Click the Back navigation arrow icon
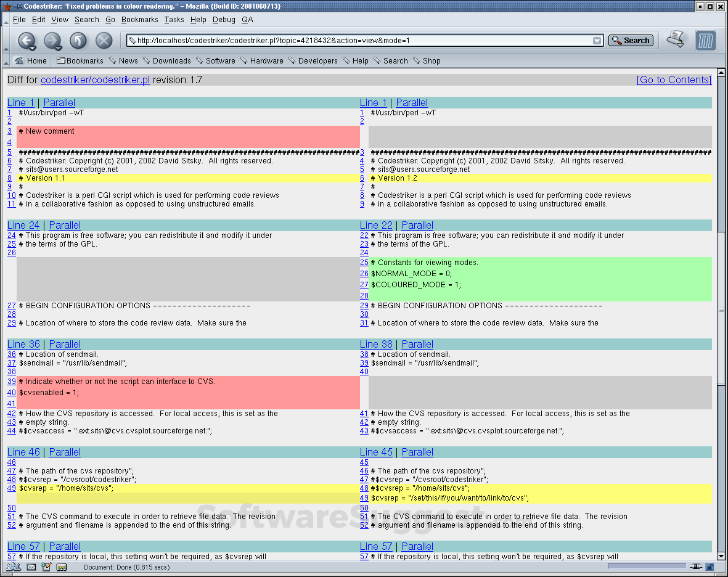The width and height of the screenshot is (728, 577). 27,41
